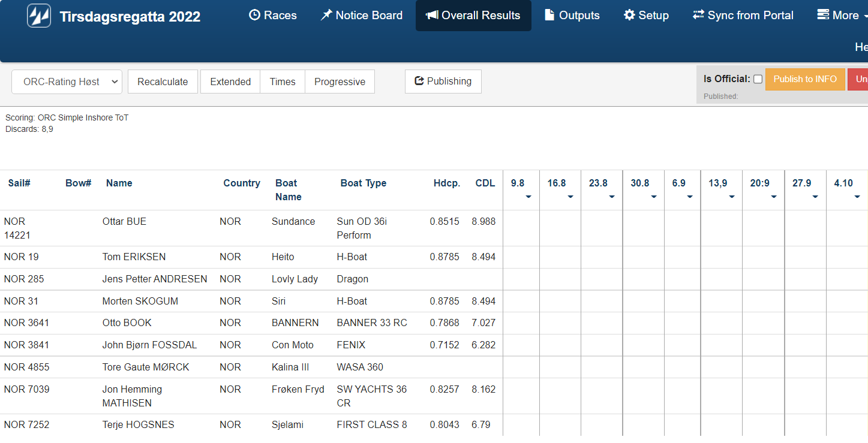Image resolution: width=868 pixels, height=443 pixels.
Task: Click the share icon on Publishing button
Action: pos(419,82)
